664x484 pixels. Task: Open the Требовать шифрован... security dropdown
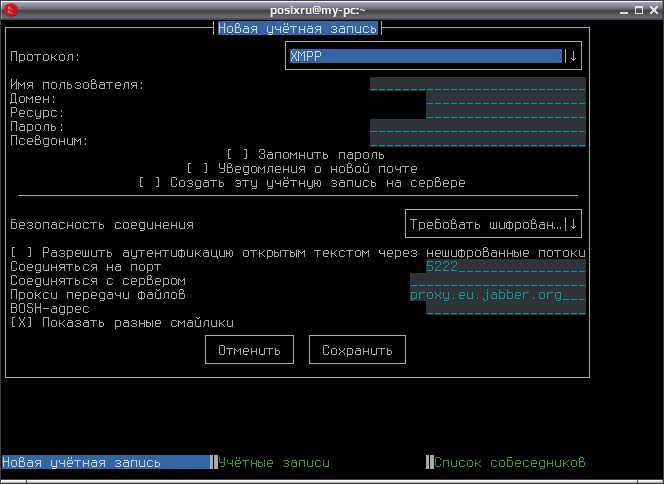(x=493, y=224)
